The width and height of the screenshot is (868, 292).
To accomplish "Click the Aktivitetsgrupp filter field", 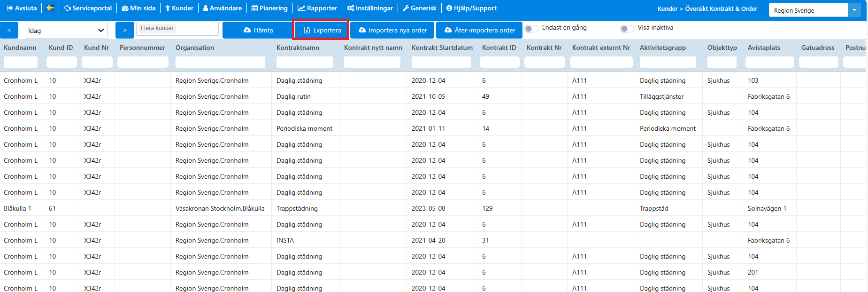I will coord(668,62).
